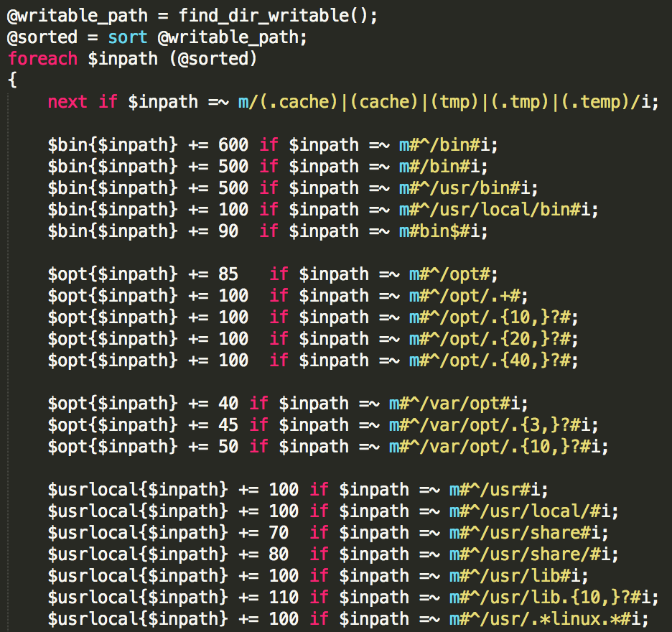
Task: Click the value 70 in the $usrlocal line
Action: tap(279, 532)
